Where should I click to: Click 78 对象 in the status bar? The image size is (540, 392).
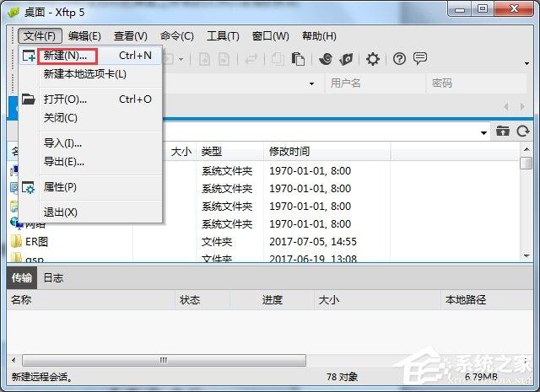342,377
